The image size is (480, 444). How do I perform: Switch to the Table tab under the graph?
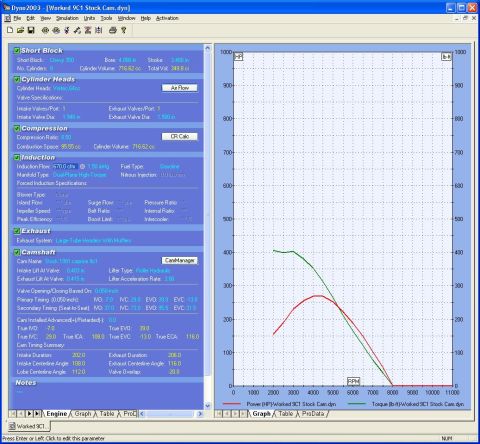click(286, 414)
